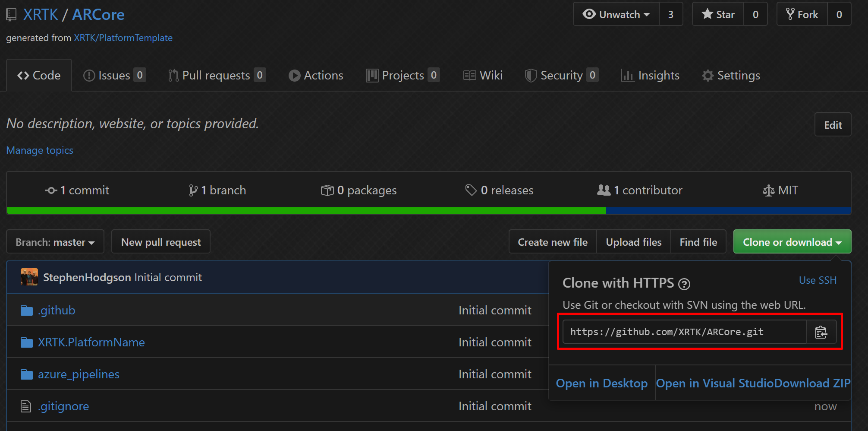
Task: View the 1 contributor link
Action: click(x=640, y=190)
